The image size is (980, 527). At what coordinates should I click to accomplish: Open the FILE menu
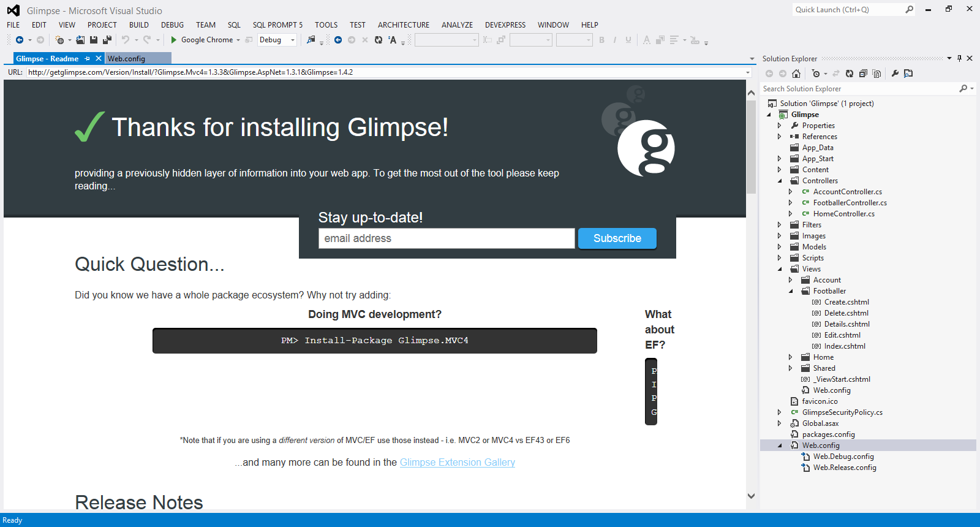[x=13, y=25]
